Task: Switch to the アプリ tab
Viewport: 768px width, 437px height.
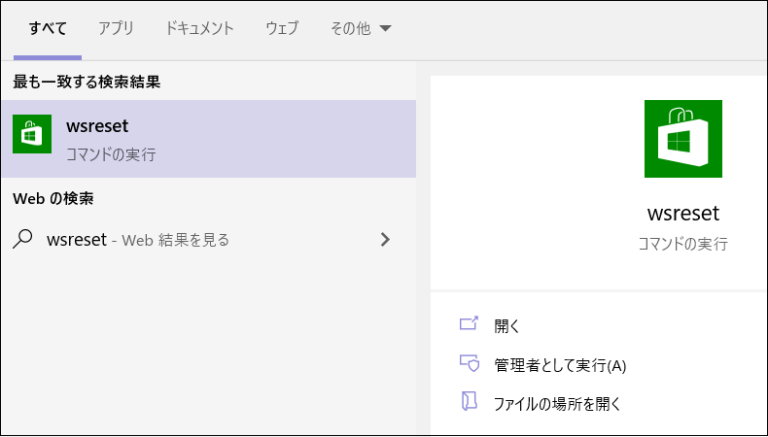Action: click(116, 29)
